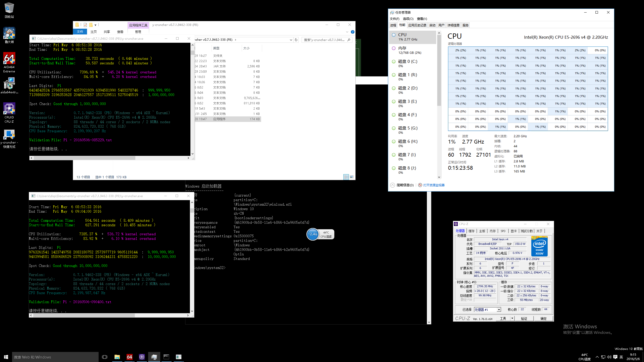Open the 选项(O) menu in Task Manager

[408, 19]
